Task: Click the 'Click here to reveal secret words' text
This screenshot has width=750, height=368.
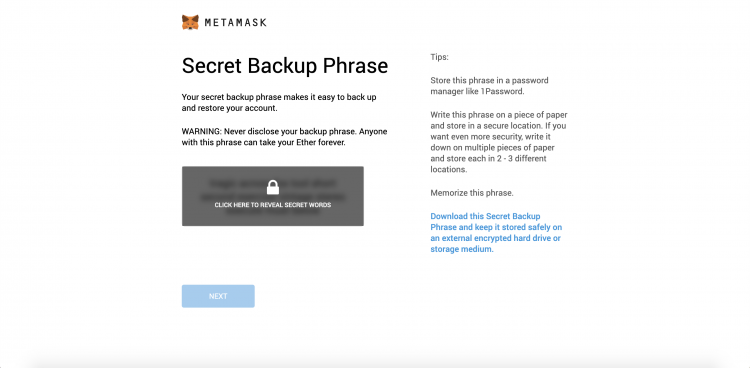Action: click(273, 205)
